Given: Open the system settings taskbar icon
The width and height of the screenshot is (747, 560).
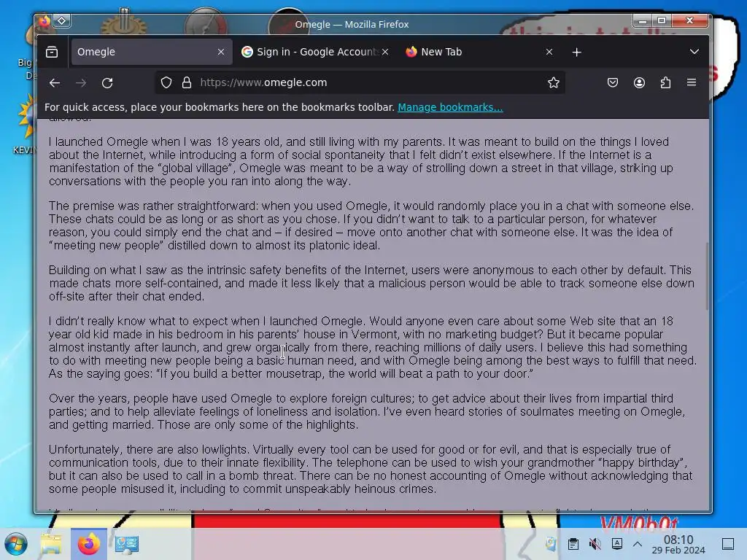Looking at the screenshot, I should coord(127,544).
